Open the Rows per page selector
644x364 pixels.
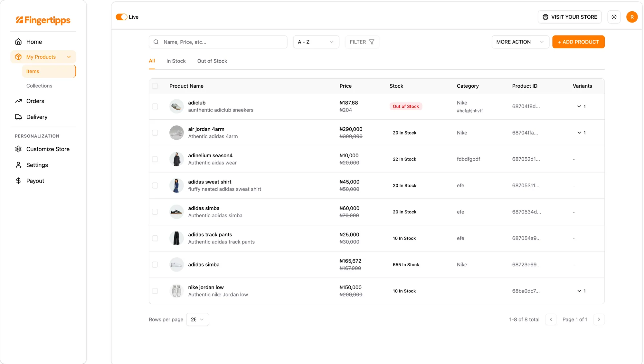click(x=197, y=320)
